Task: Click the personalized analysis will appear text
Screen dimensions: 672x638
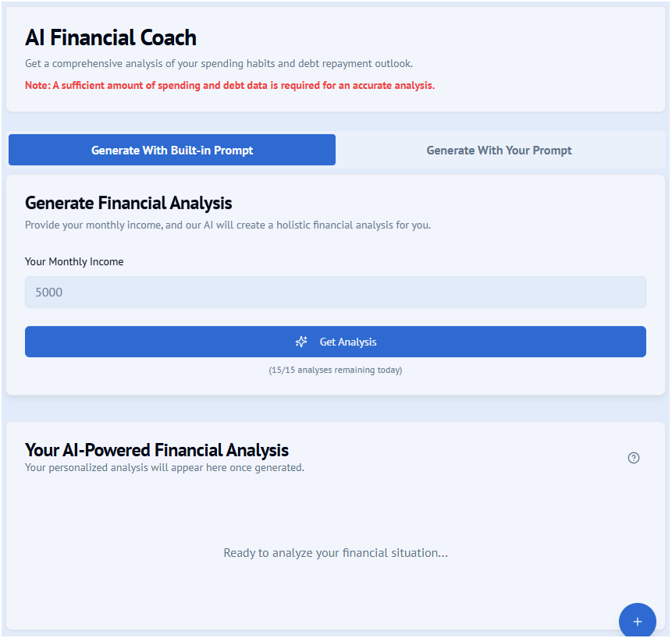Action: click(165, 468)
